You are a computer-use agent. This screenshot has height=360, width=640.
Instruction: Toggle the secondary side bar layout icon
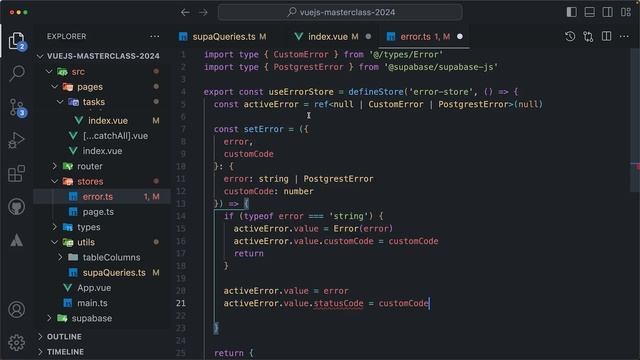pos(607,12)
